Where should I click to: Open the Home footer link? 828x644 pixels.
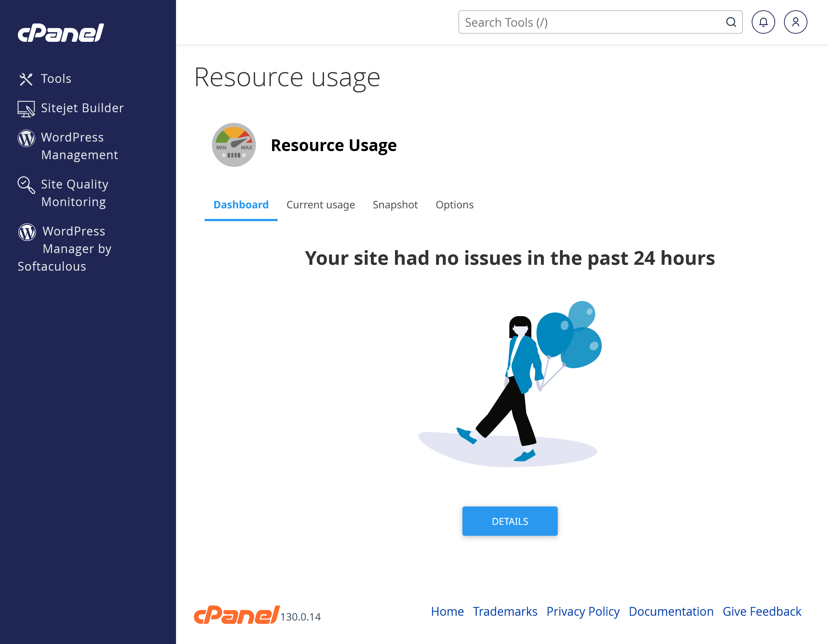point(447,611)
